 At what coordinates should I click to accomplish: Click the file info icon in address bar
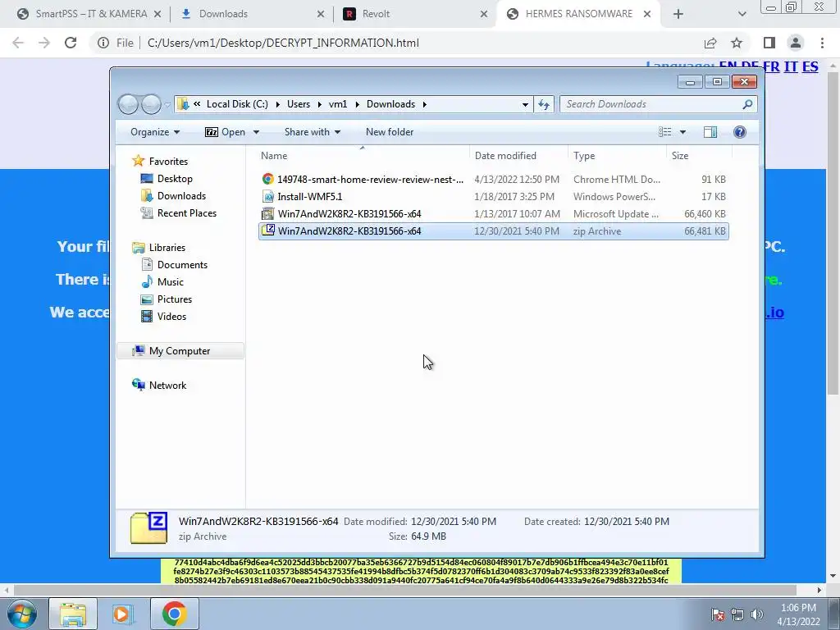[103, 43]
